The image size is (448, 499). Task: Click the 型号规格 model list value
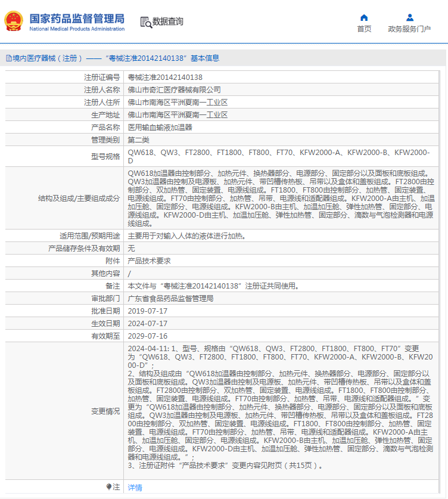coord(279,156)
